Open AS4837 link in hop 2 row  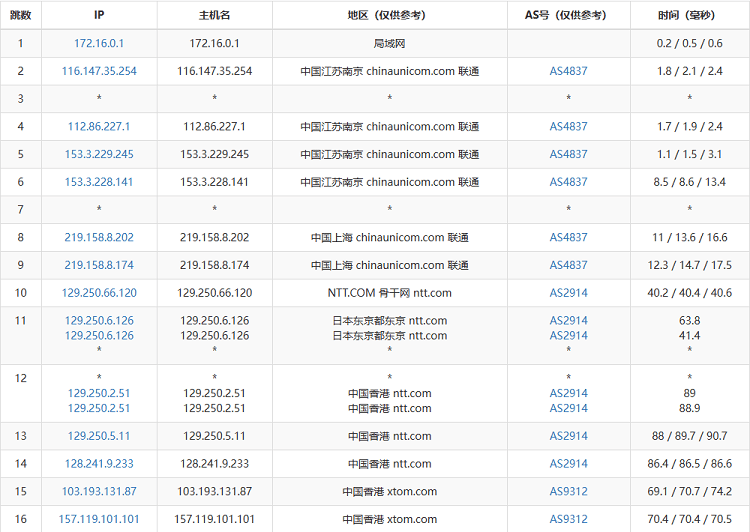pyautogui.click(x=568, y=71)
